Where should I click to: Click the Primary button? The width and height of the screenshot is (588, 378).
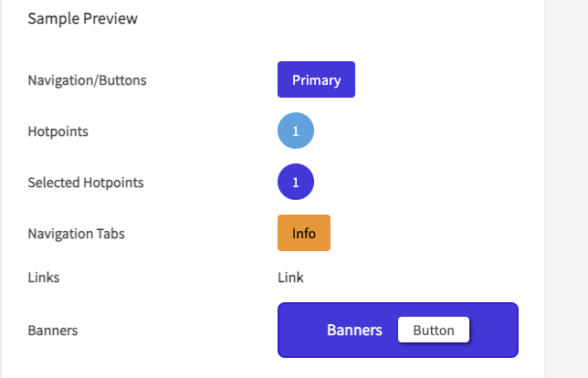pos(316,79)
